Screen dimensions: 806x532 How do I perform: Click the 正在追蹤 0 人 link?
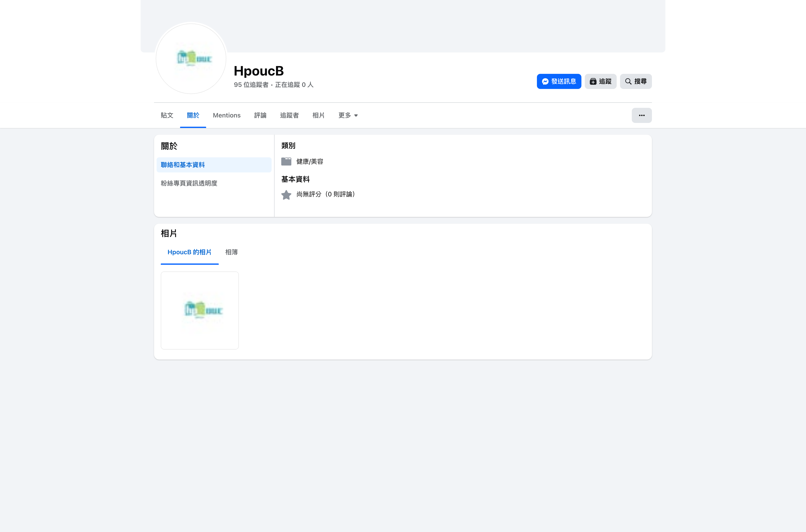[294, 85]
